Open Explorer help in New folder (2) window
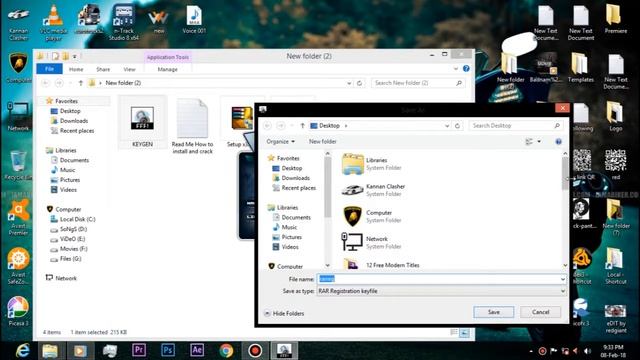Viewport: 640px width, 360px height. click(x=466, y=69)
